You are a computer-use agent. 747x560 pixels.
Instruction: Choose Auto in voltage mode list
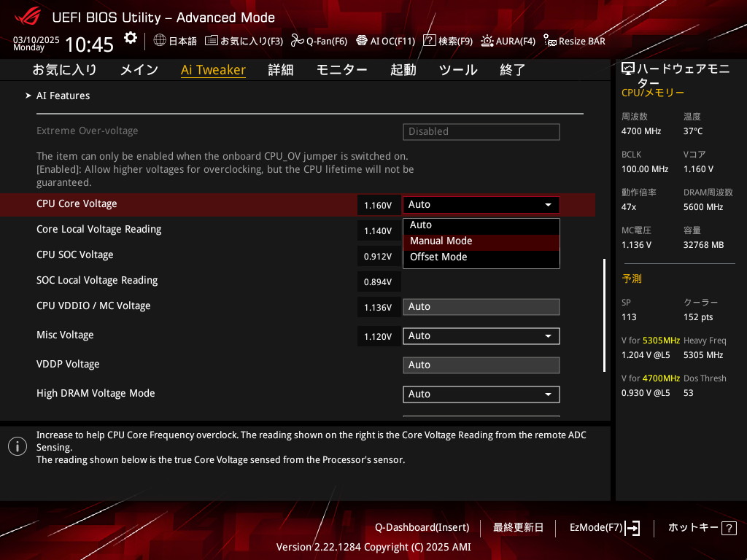481,225
